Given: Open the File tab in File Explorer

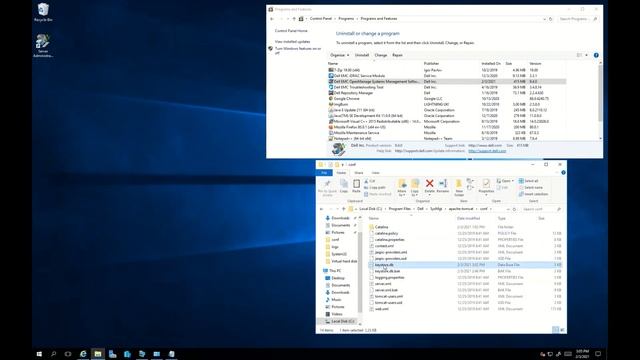Looking at the screenshot, I should pyautogui.click(x=324, y=173).
